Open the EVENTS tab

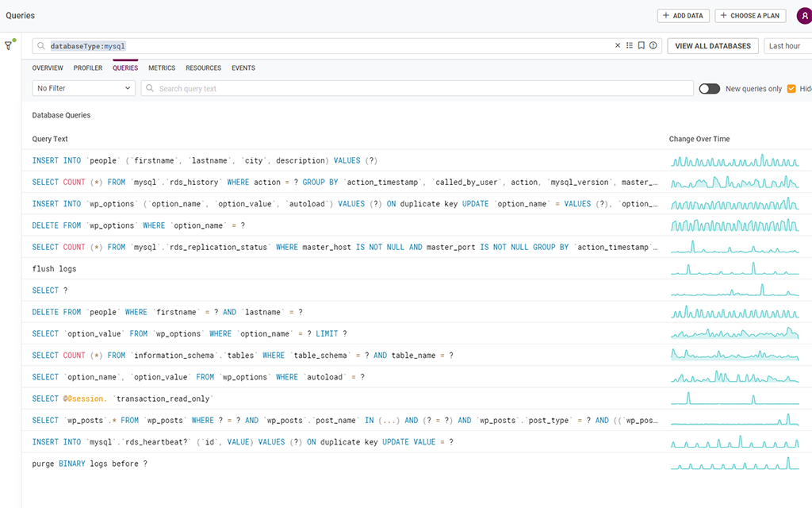click(243, 67)
